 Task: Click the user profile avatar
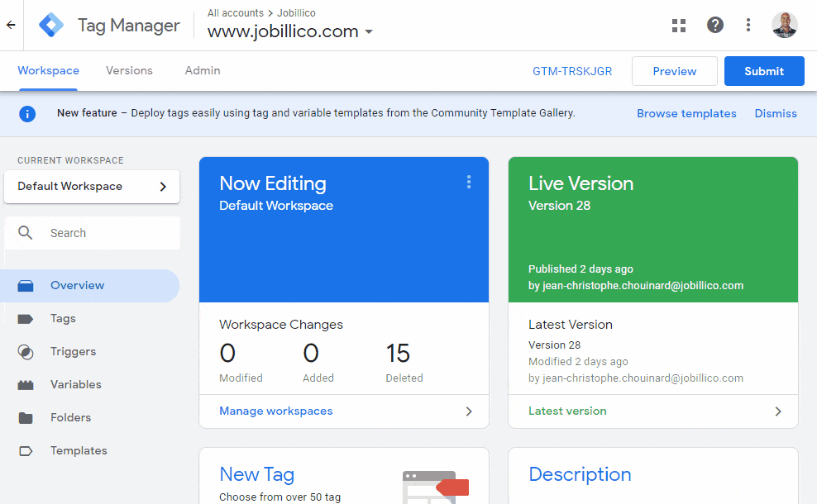(784, 25)
